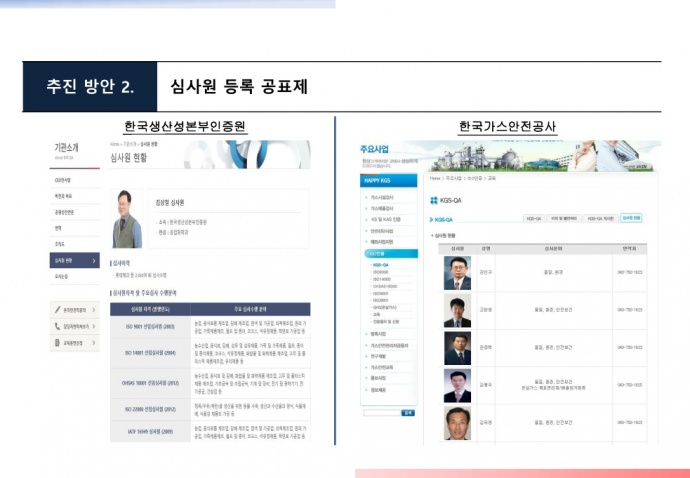Click chevron arrow on highlighted 심사원 현황 menu item

(x=93, y=261)
